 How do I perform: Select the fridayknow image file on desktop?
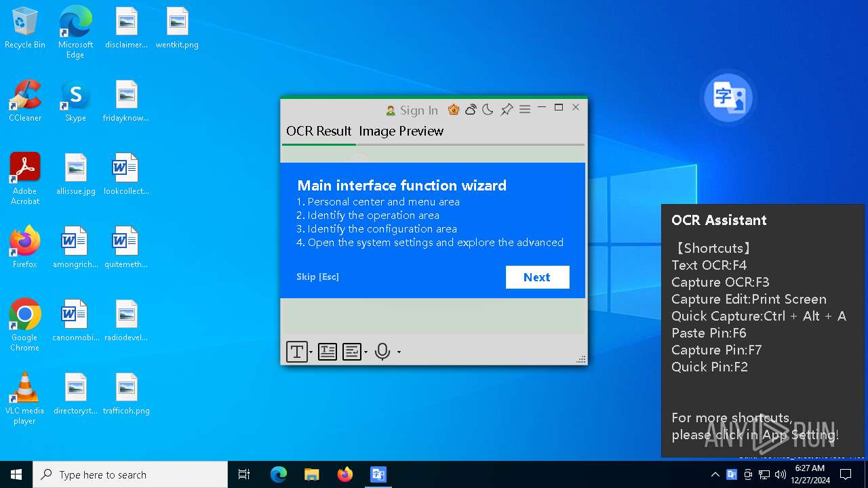127,102
